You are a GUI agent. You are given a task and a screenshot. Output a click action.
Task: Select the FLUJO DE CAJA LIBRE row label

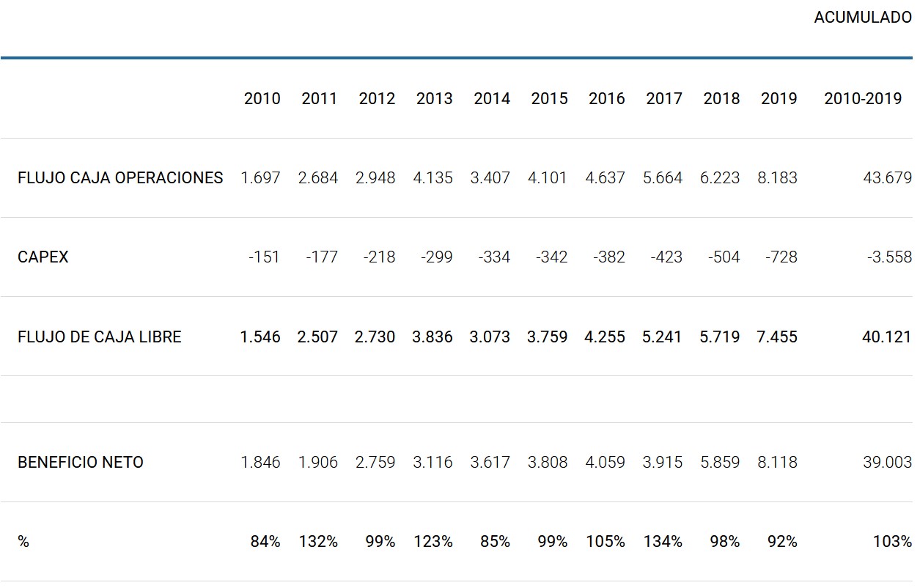pos(99,337)
